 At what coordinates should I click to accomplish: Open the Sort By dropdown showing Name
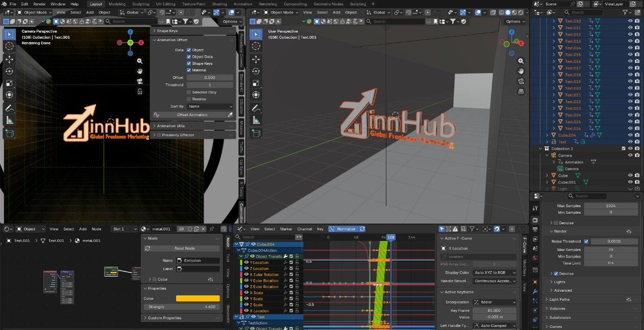(209, 106)
